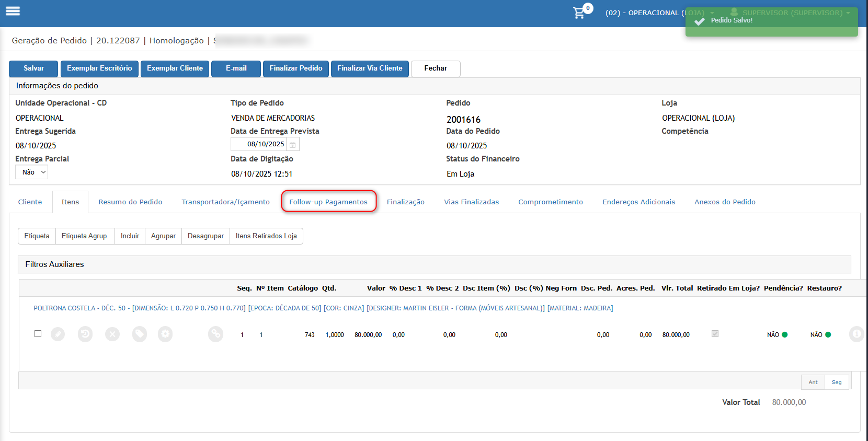This screenshot has height=441, width=868.
Task: Click the price tag icon on item row
Action: 140,334
